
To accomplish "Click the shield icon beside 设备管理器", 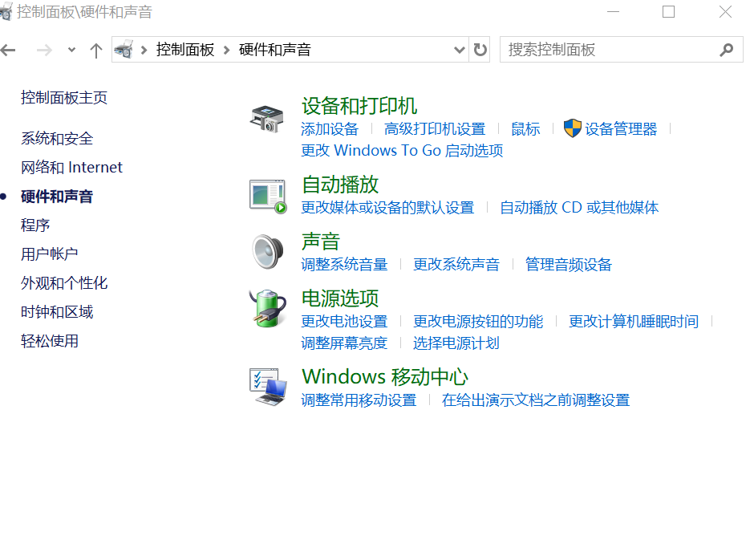I will [572, 128].
